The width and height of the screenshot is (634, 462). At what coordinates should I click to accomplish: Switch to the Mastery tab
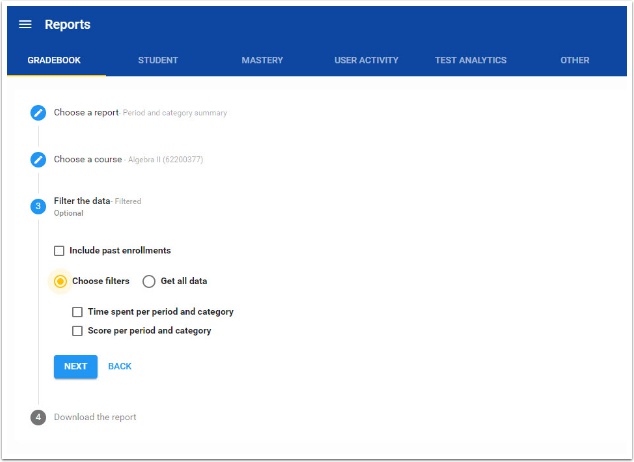(x=262, y=60)
